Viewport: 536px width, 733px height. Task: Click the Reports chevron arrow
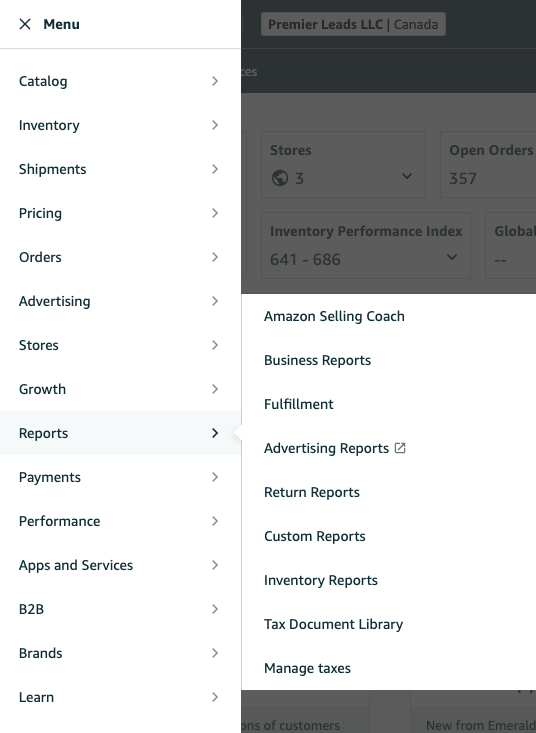pyautogui.click(x=215, y=433)
